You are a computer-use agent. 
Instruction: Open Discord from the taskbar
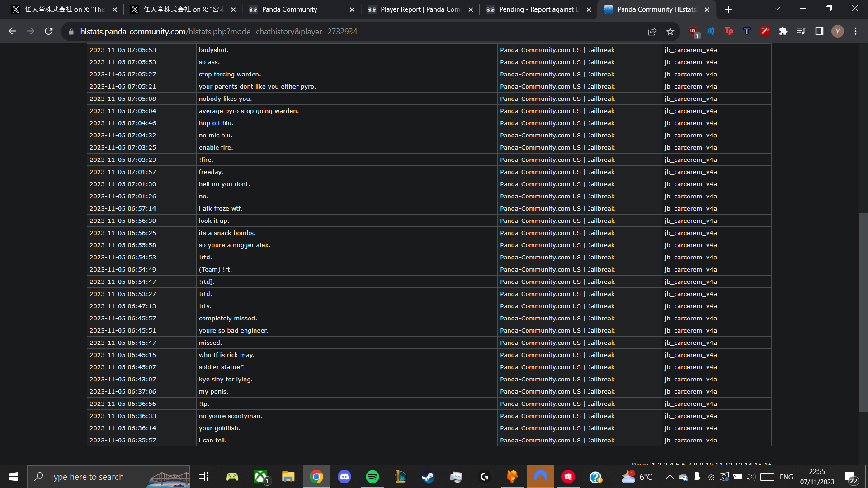(344, 477)
